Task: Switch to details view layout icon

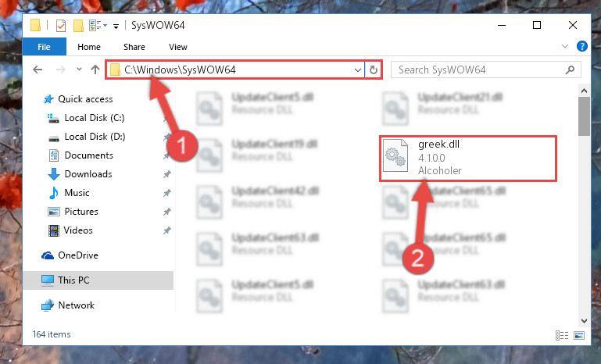Action: pyautogui.click(x=561, y=336)
